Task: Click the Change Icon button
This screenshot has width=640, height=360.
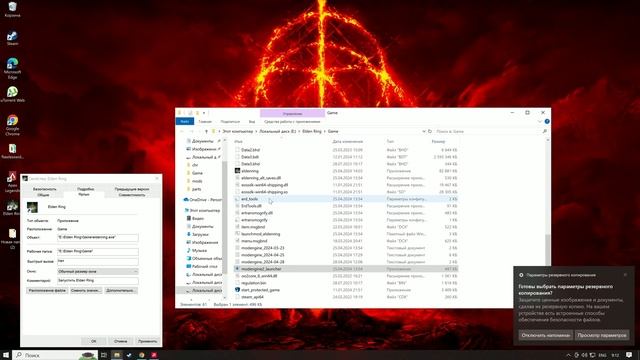Action: pyautogui.click(x=86, y=291)
